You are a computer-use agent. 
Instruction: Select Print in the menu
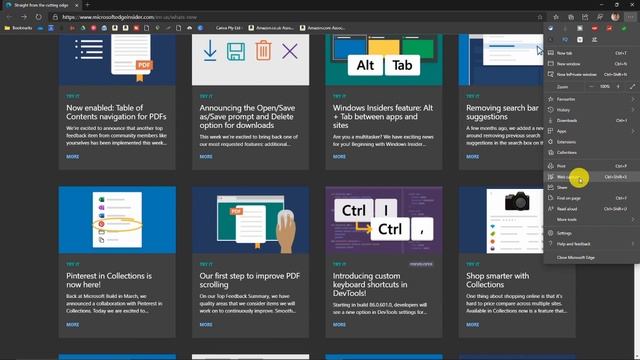coord(590,166)
